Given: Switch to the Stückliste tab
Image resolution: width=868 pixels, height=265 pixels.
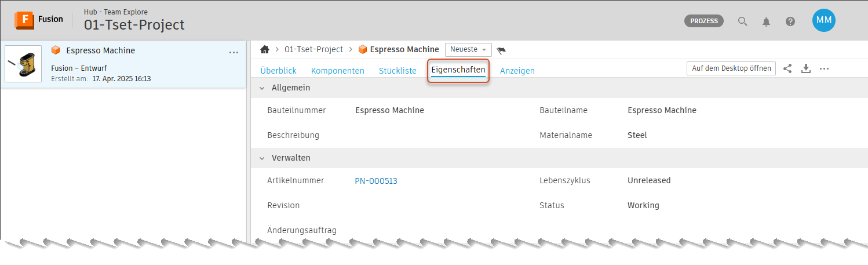Looking at the screenshot, I should pos(398,71).
